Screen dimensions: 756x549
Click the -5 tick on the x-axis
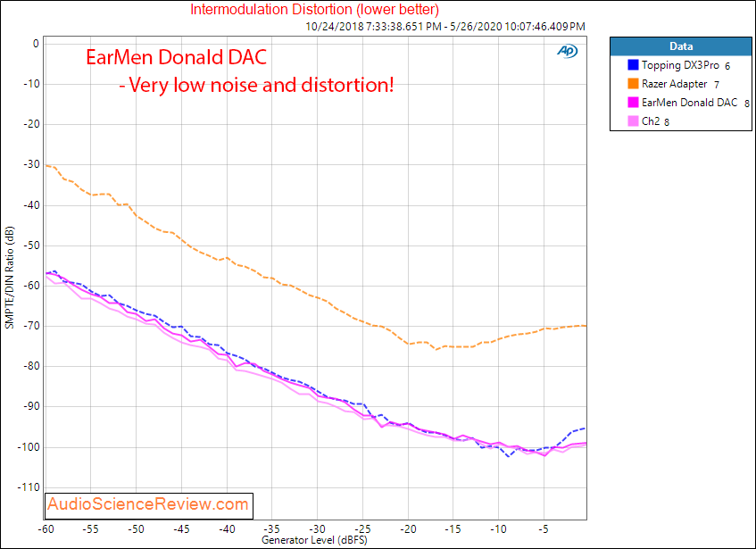(x=544, y=529)
